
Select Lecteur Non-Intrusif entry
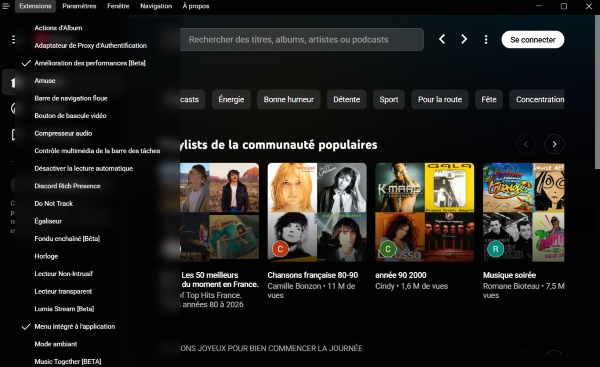pos(64,274)
